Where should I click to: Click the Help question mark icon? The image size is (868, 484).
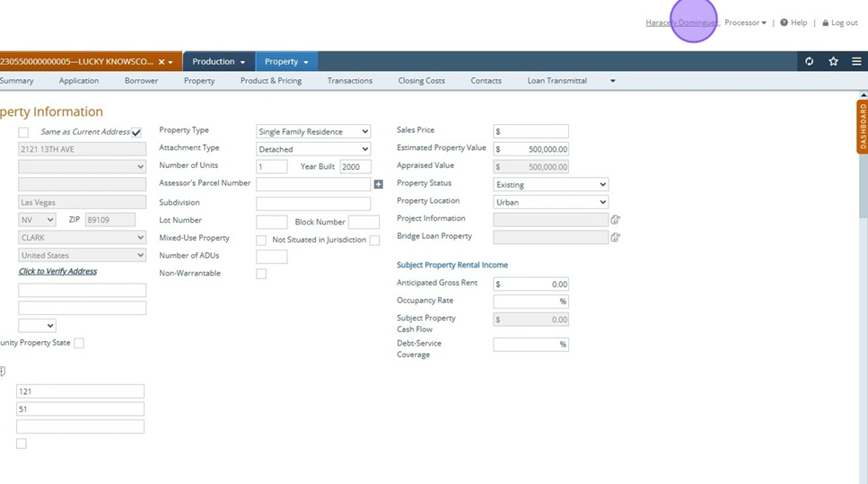784,22
